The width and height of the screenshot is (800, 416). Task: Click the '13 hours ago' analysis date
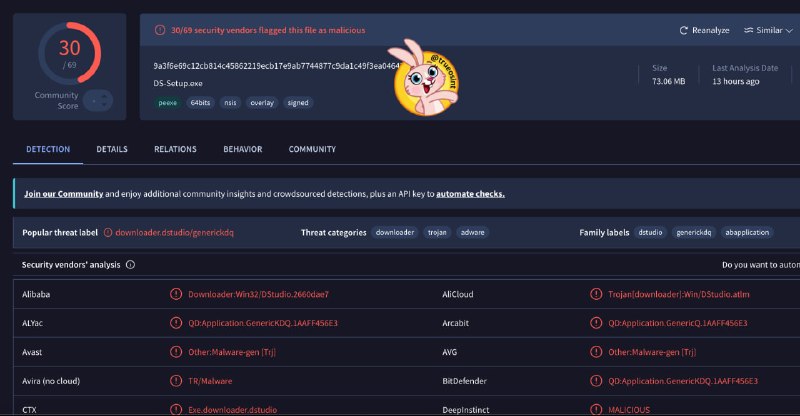pos(736,81)
